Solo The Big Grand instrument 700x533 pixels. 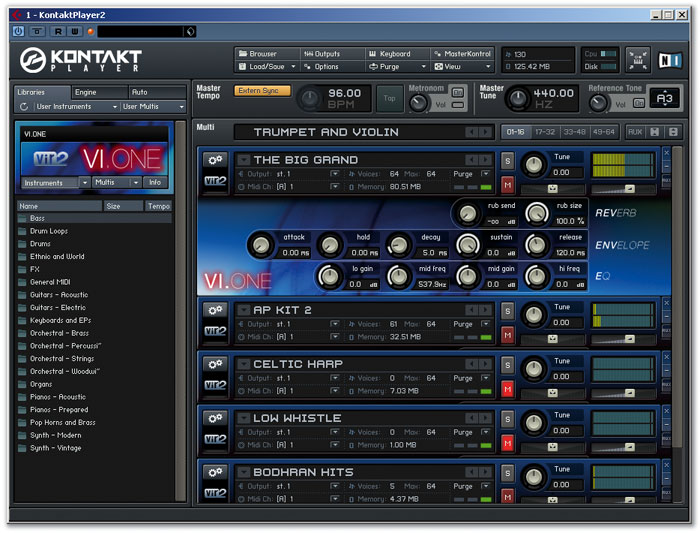507,161
